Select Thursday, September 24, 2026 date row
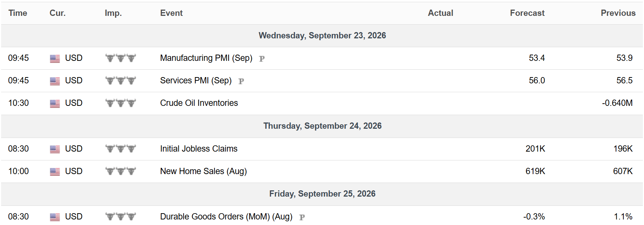This screenshot has width=644, height=225. (322, 126)
